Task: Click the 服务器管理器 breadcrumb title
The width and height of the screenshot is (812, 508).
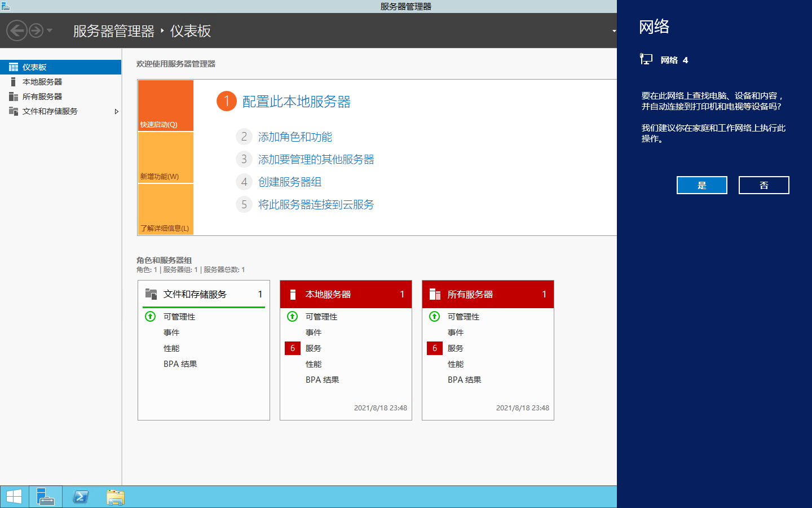Action: [114, 31]
